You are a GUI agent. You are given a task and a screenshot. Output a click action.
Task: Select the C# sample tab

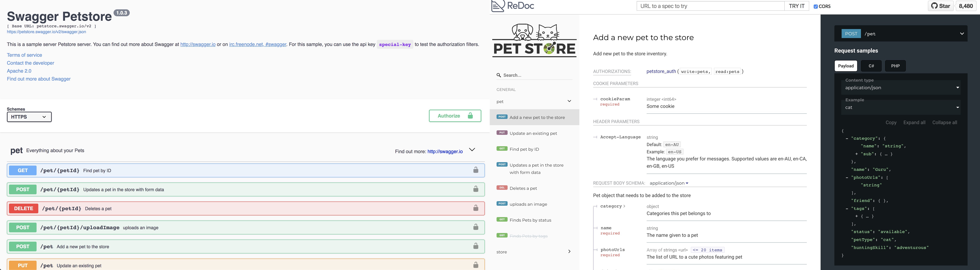click(x=871, y=66)
